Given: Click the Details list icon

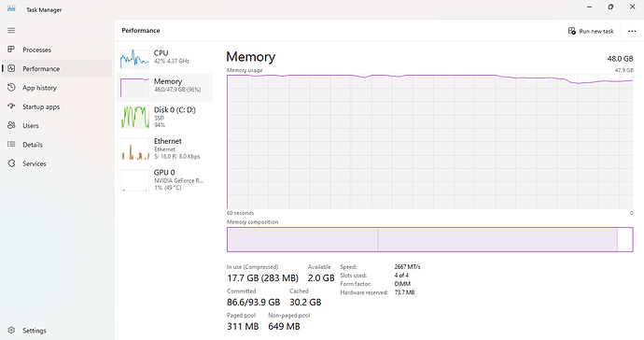Looking at the screenshot, I should pyautogui.click(x=11, y=144).
